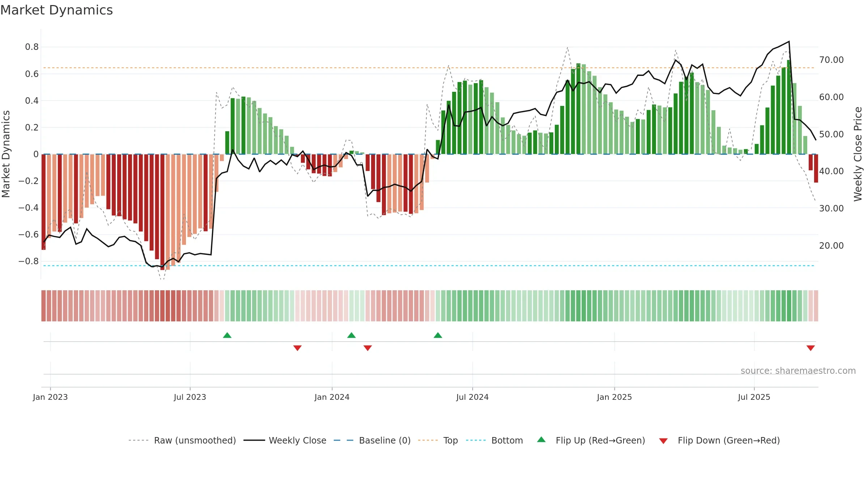Click the Jan 2023 x-axis label

tap(50, 397)
